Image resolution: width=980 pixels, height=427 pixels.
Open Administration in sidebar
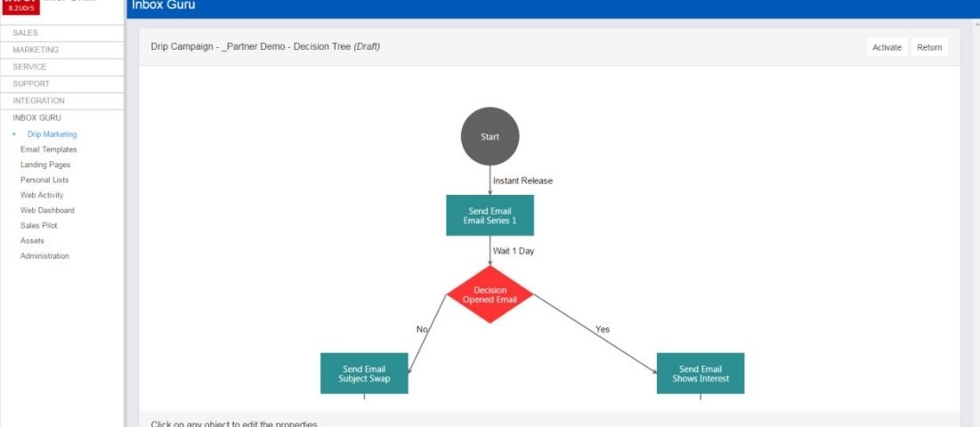coord(45,256)
